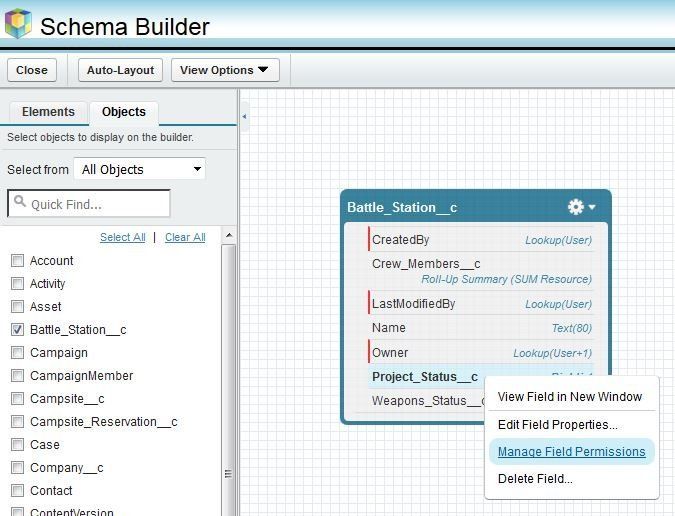Open the Battle_Station__c gear settings icon
This screenshot has height=516, width=675.
point(575,207)
